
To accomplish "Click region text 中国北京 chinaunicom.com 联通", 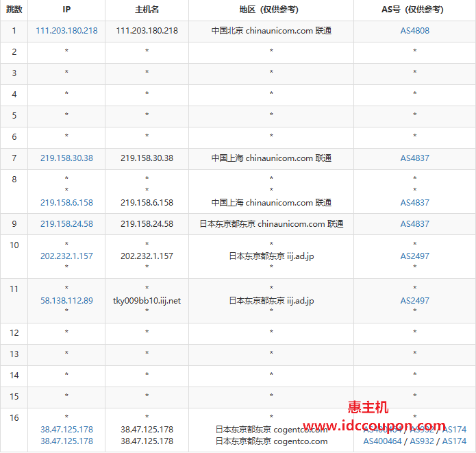I will point(271,31).
